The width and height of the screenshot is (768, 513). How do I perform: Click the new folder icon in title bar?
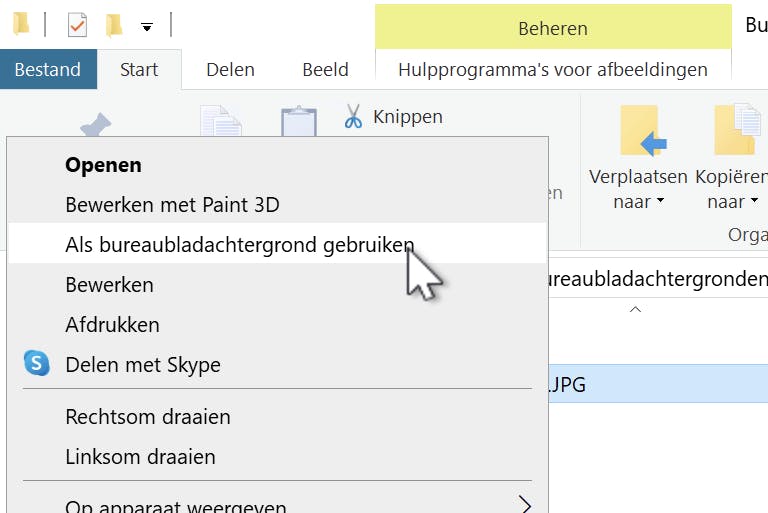[x=114, y=24]
